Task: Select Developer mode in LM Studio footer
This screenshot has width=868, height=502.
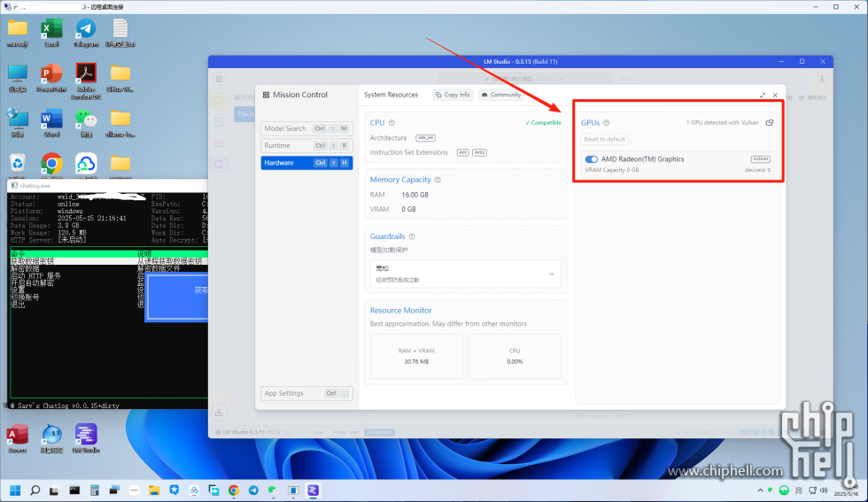Action: pyautogui.click(x=379, y=432)
